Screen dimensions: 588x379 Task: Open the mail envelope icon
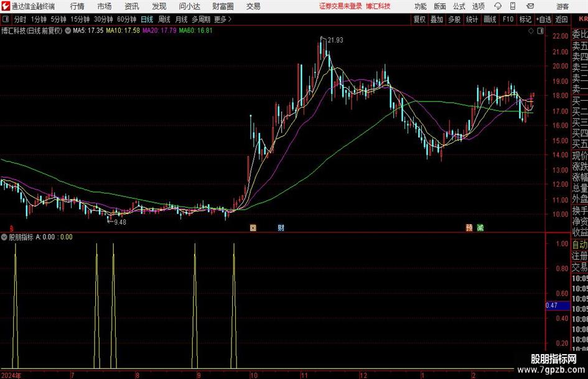pos(530,6)
